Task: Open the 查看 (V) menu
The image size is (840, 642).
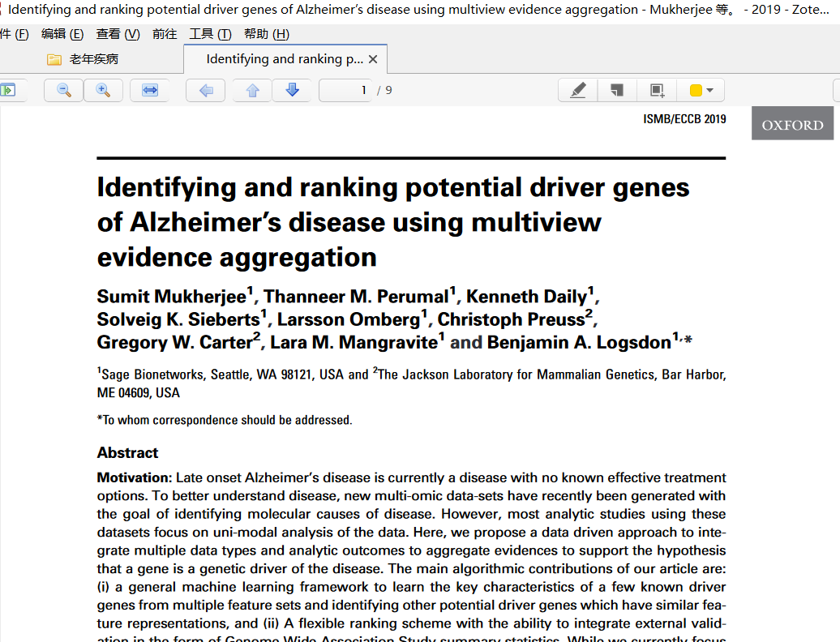Action: click(x=118, y=34)
